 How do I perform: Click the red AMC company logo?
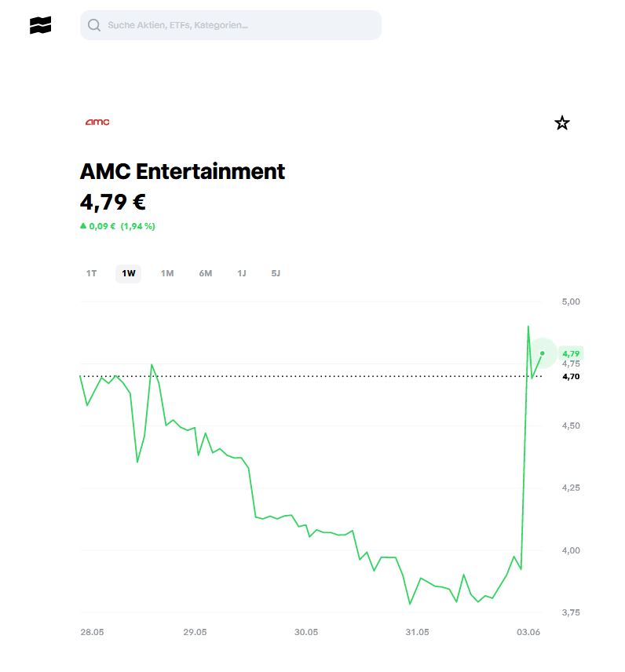click(x=97, y=122)
